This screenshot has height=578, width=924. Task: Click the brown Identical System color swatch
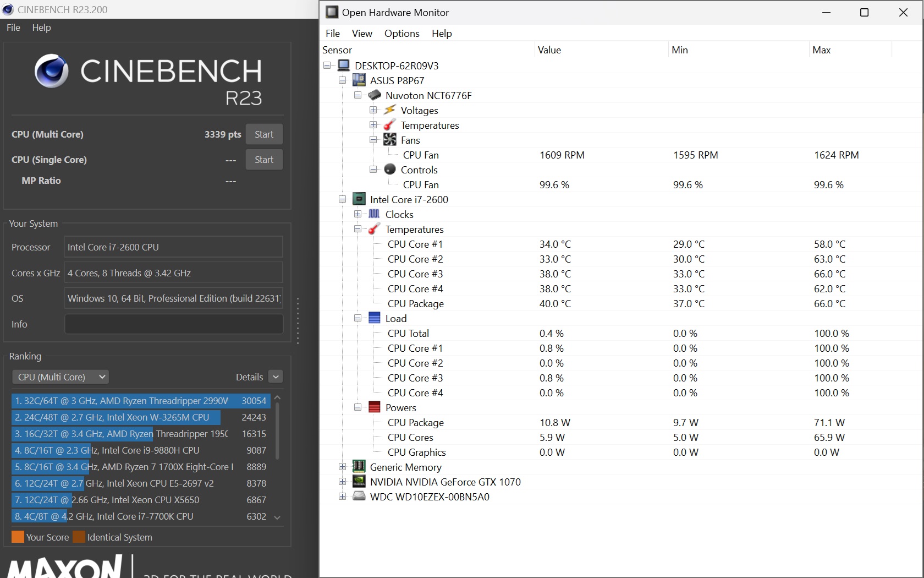pyautogui.click(x=79, y=537)
